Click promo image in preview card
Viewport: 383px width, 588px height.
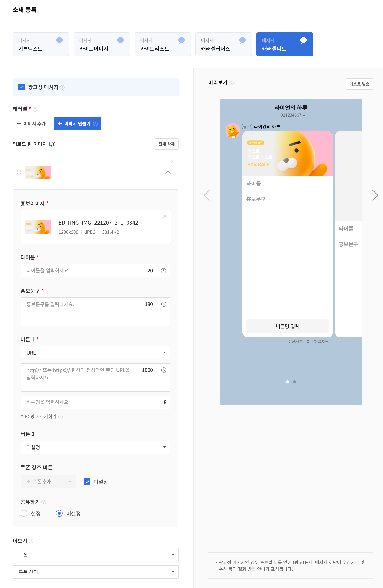288,153
